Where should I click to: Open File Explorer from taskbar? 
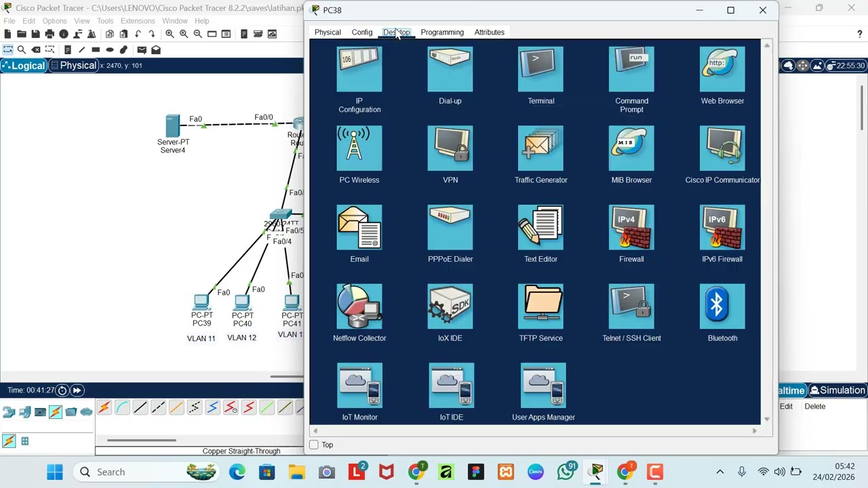pos(297,472)
